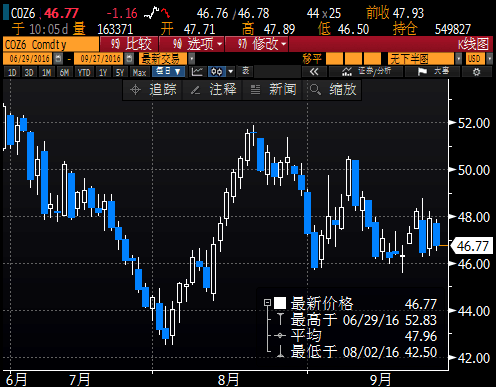Image resolution: width=496 pixels, height=387 pixels.
Task: Select the 1Y range tab
Action: click(103, 72)
